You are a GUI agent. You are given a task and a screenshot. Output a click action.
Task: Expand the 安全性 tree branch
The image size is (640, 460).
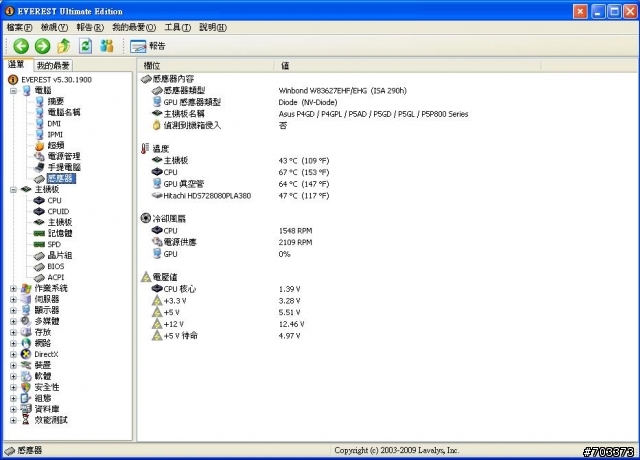coord(13,388)
